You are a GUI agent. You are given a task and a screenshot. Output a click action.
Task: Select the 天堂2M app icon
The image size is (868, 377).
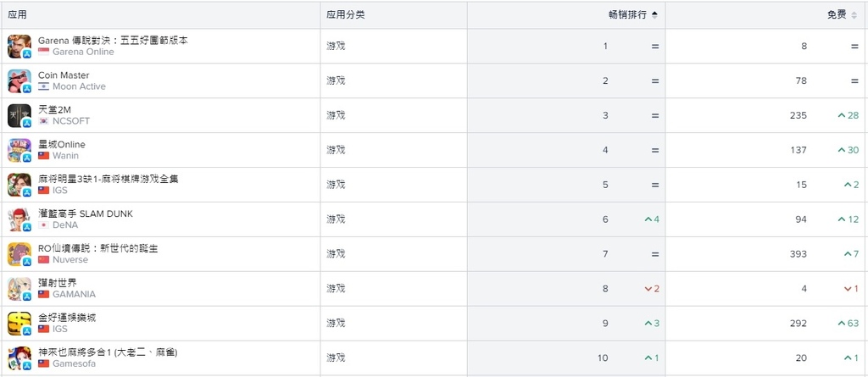(x=19, y=116)
